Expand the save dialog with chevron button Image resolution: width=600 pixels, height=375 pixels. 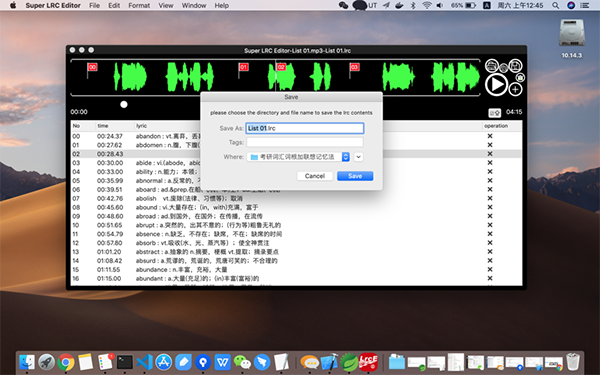359,157
